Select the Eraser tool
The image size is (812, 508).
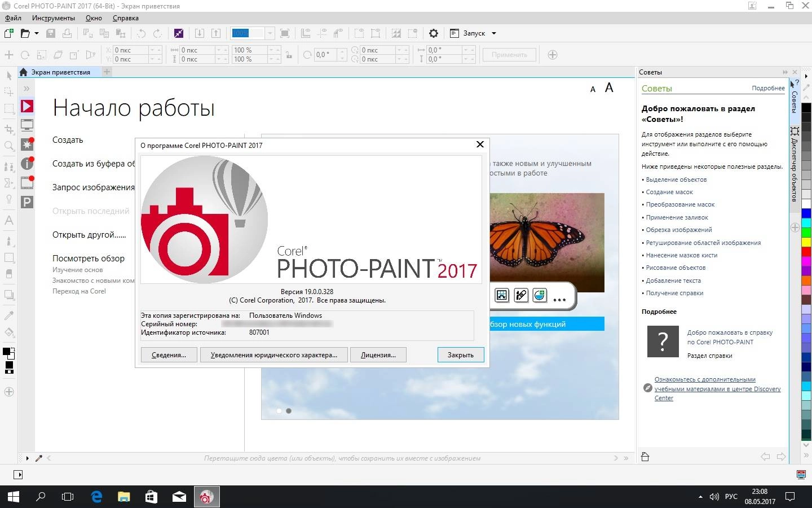[8, 273]
